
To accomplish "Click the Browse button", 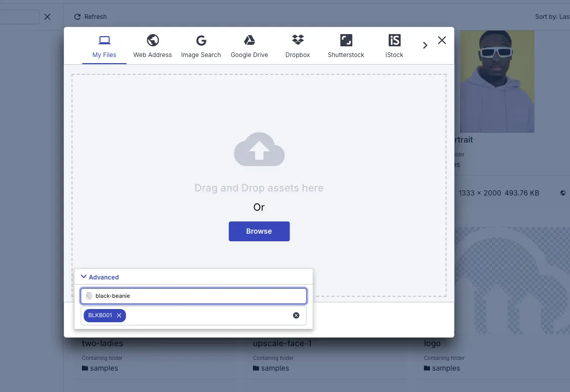I will point(259,231).
